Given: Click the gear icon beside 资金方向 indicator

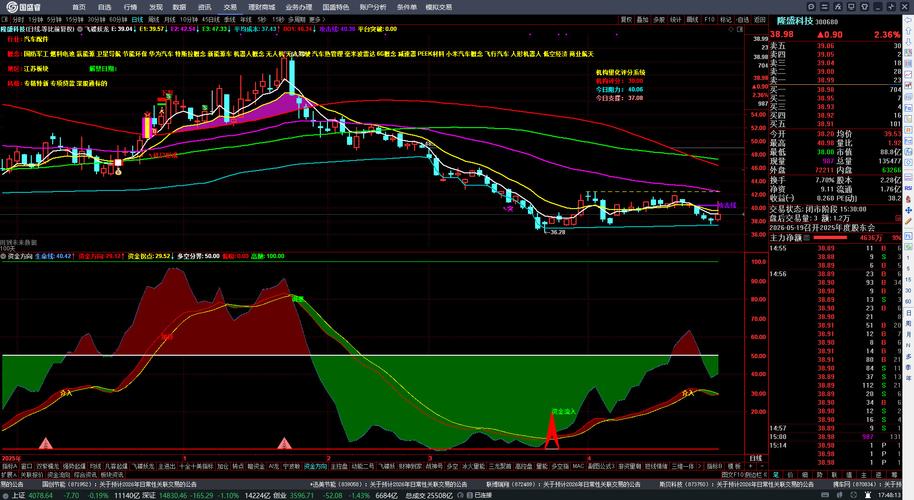Looking at the screenshot, I should pos(3,256).
